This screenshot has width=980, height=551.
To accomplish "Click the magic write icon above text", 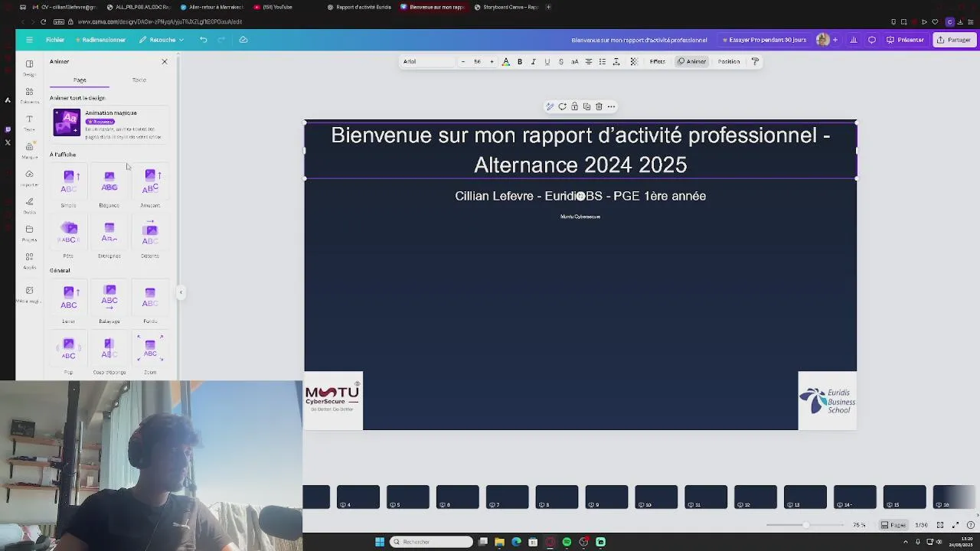I will (550, 106).
